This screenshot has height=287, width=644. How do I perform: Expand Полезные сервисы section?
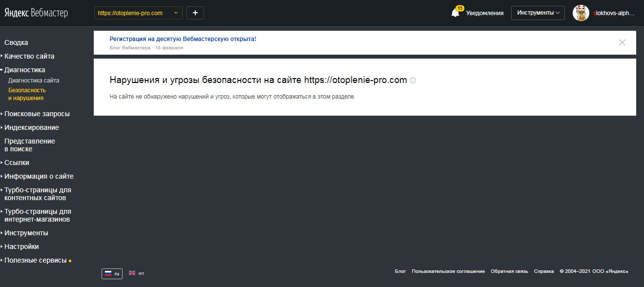point(35,260)
